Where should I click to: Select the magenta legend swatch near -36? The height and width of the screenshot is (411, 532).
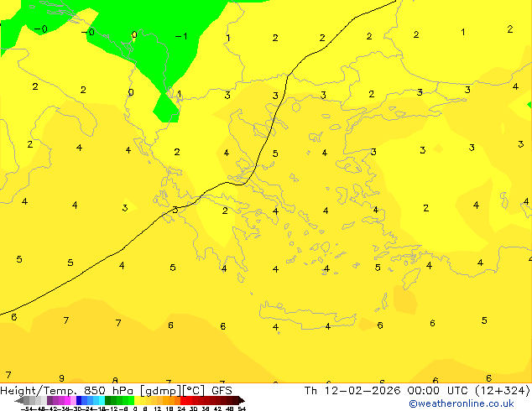pos(67,400)
